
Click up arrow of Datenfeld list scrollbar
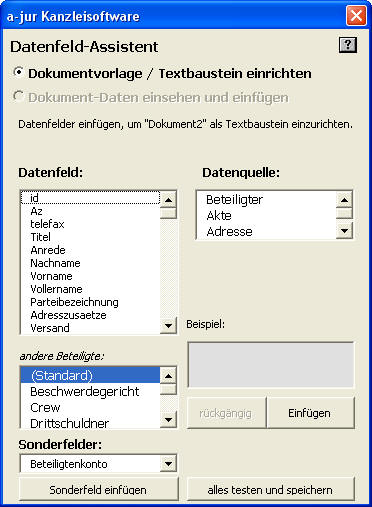coord(168,200)
